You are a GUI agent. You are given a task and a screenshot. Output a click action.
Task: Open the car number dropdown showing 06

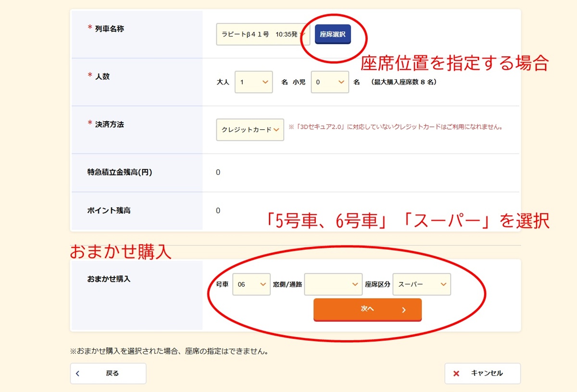pyautogui.click(x=251, y=284)
